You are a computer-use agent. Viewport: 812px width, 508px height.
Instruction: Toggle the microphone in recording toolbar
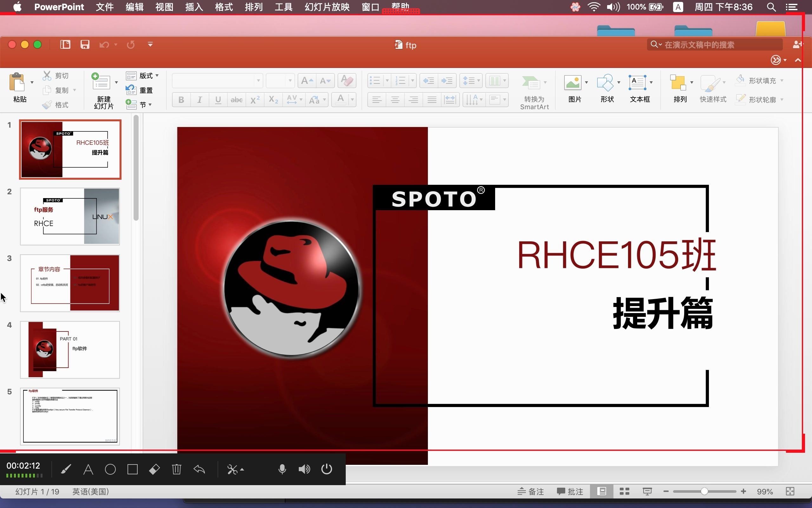[282, 469]
